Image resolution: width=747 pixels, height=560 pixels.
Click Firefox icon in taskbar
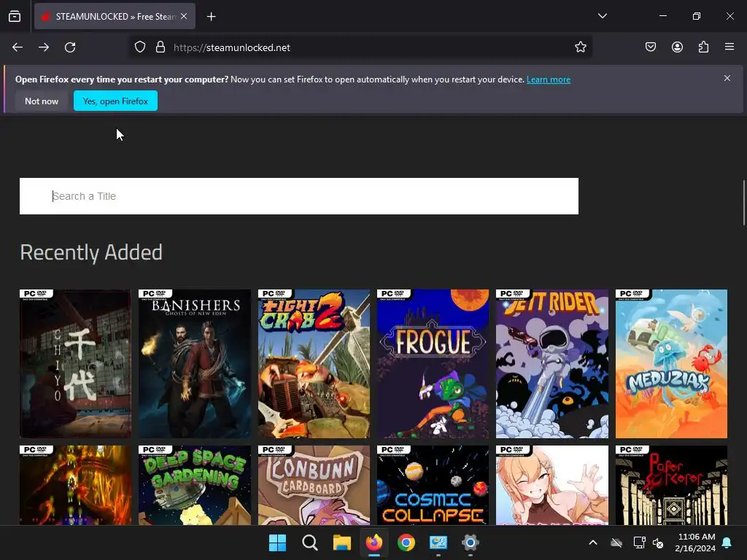click(374, 542)
